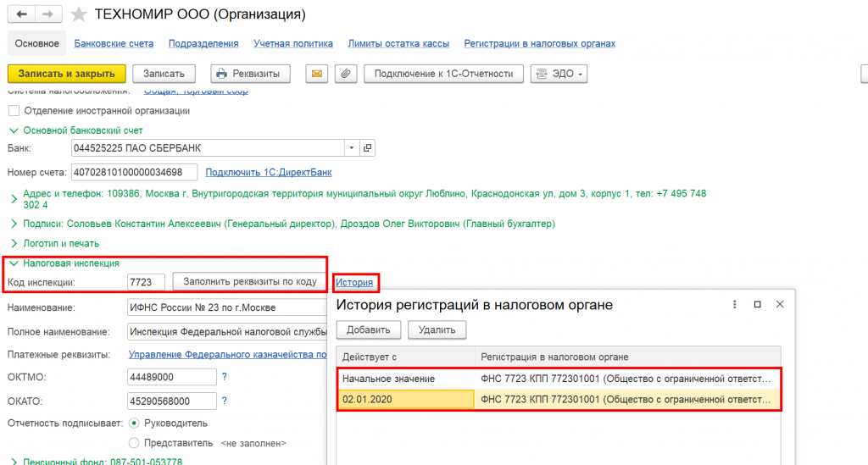The image size is (868, 465).
Task: Select the Начальное значение row cell
Action: click(406, 379)
